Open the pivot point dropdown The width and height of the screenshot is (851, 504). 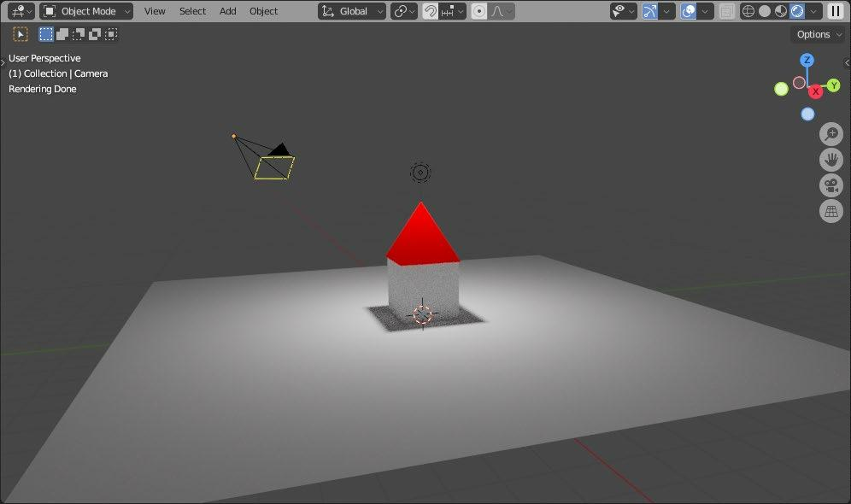click(x=404, y=11)
